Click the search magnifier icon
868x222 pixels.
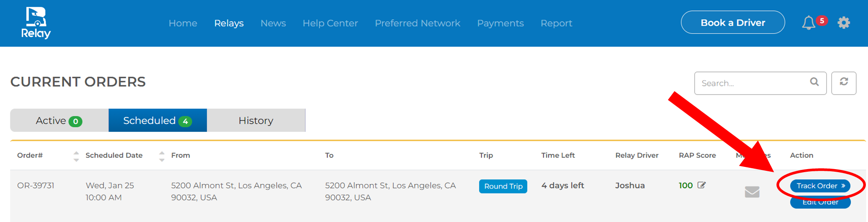[x=814, y=82]
